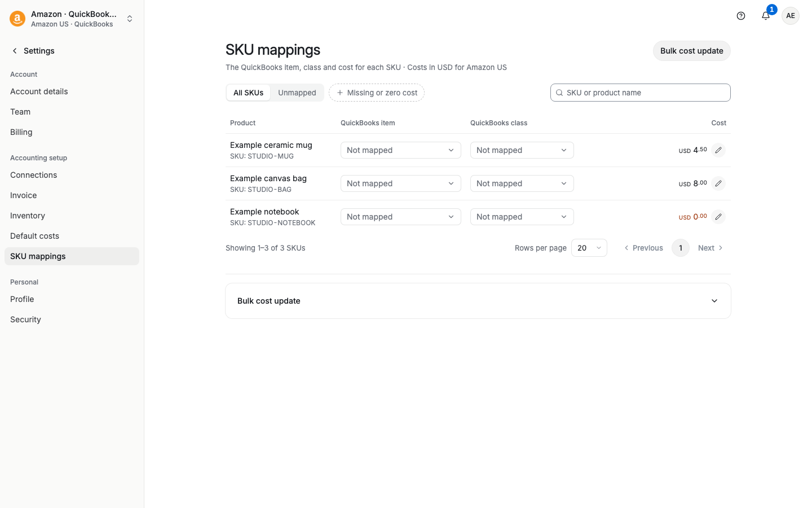Click the back arrow beside Settings
Screen dimensions: 812x508
pos(15,51)
